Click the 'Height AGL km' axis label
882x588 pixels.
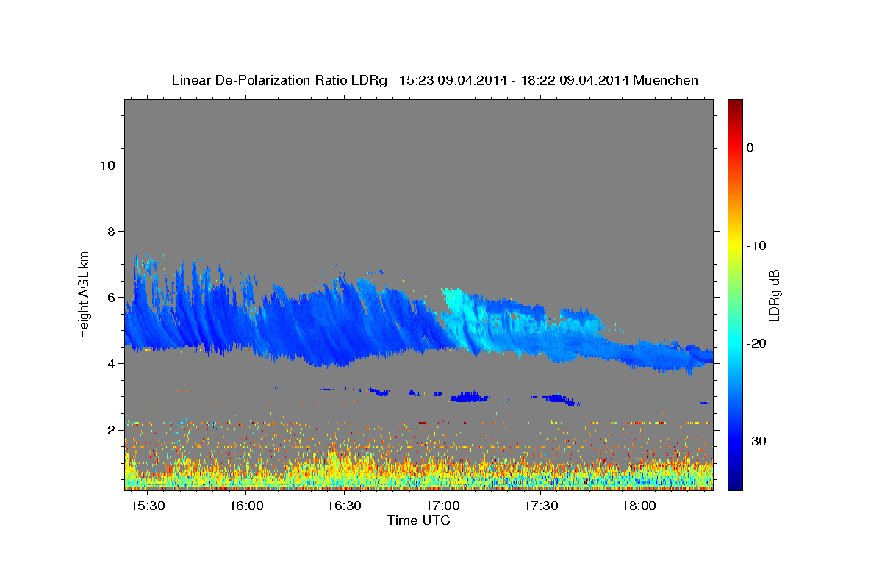pyautogui.click(x=85, y=294)
